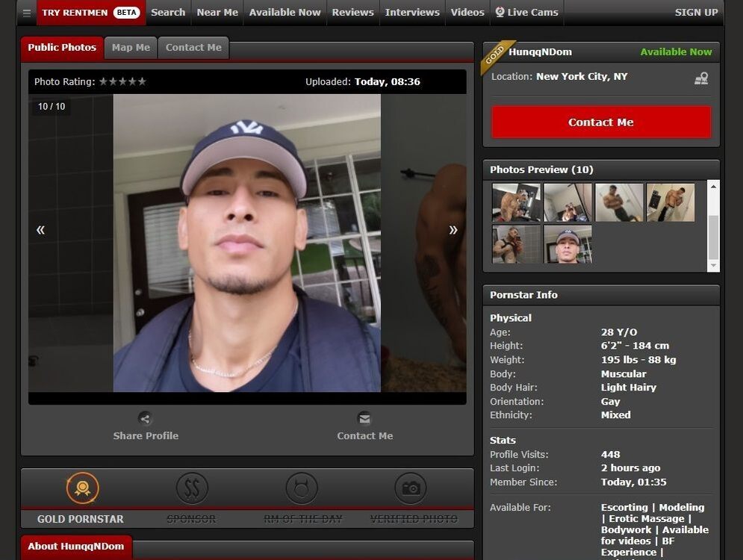The height and width of the screenshot is (560, 743).
Task: Click the Verified Photo camera icon
Action: [411, 488]
